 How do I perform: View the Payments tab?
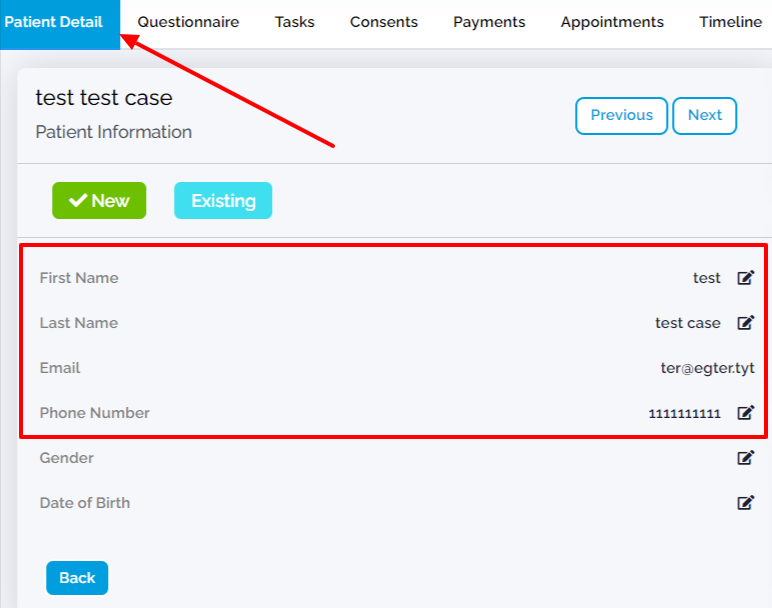tap(489, 22)
